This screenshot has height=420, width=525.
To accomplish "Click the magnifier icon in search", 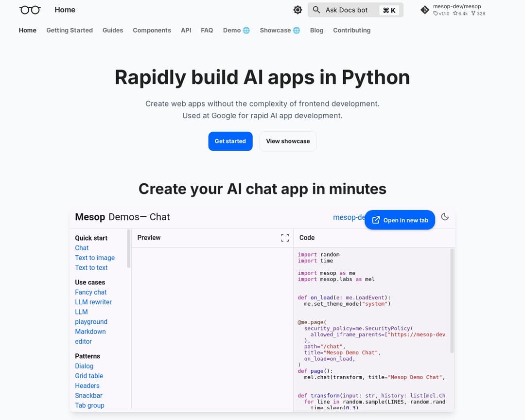I will tap(316, 10).
